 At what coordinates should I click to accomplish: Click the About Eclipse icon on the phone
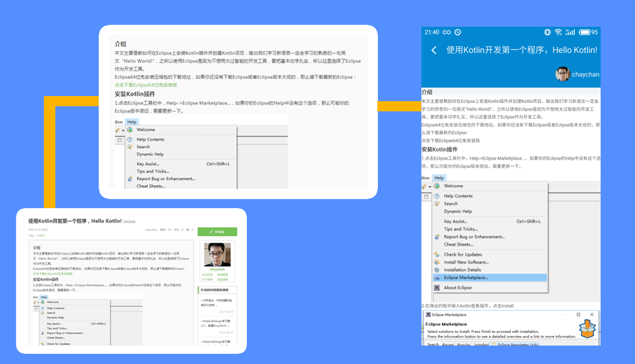(437, 288)
